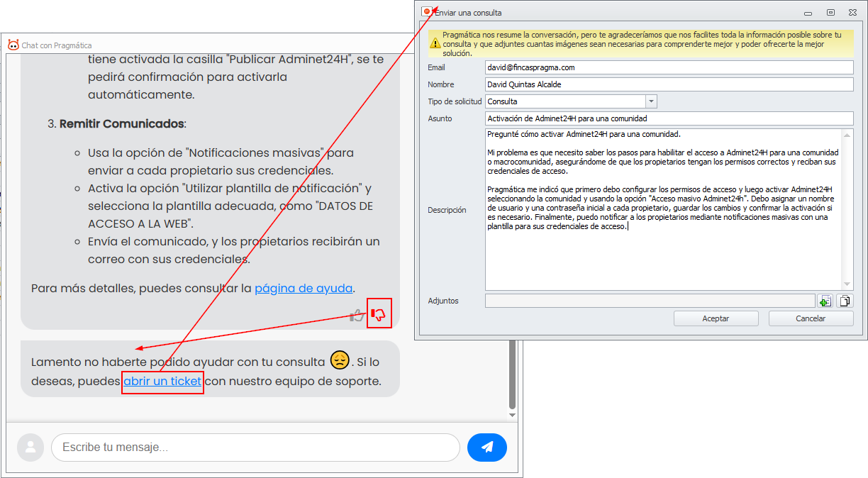
Task: Add an attachment file with green plus icon
Action: coord(825,301)
